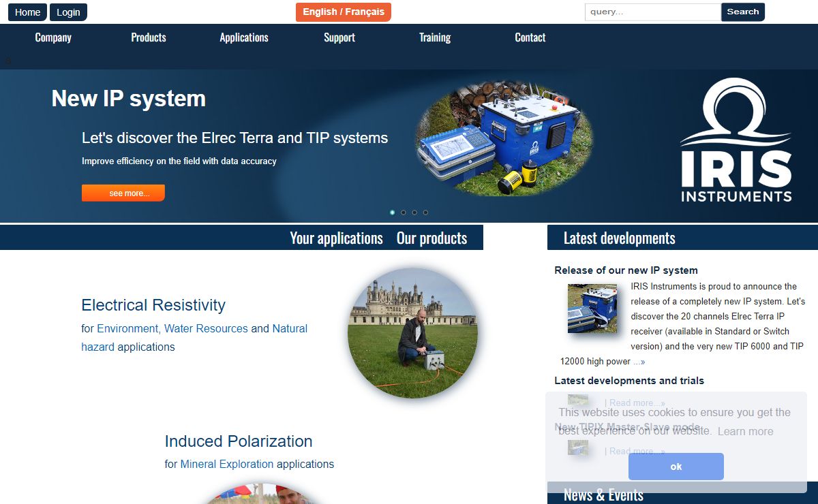Follow the Mineral Exploration link
The height and width of the screenshot is (504, 818).
click(x=227, y=464)
